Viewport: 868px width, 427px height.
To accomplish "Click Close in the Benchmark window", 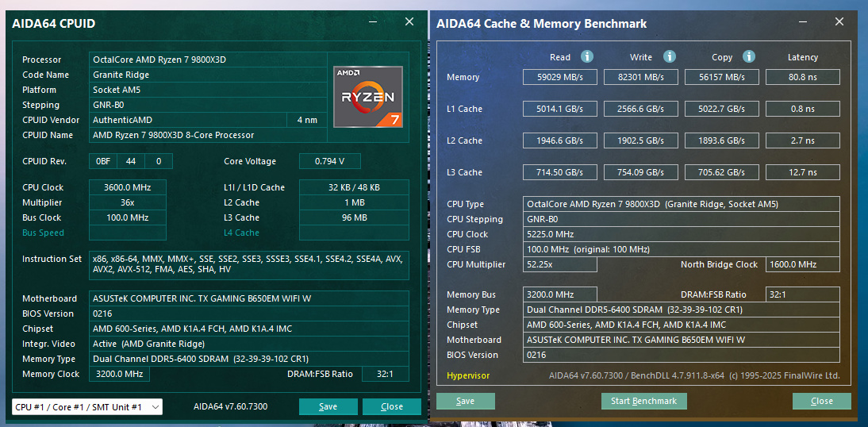I will [821, 401].
